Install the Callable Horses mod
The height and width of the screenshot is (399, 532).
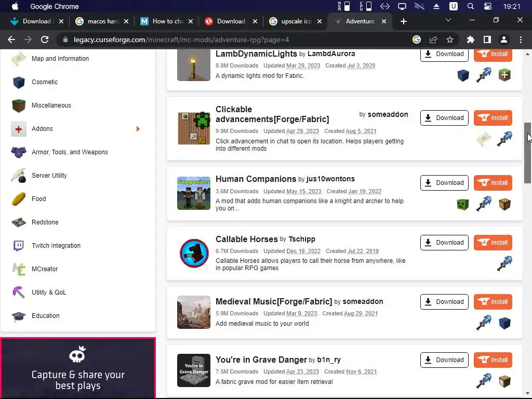[x=493, y=243]
